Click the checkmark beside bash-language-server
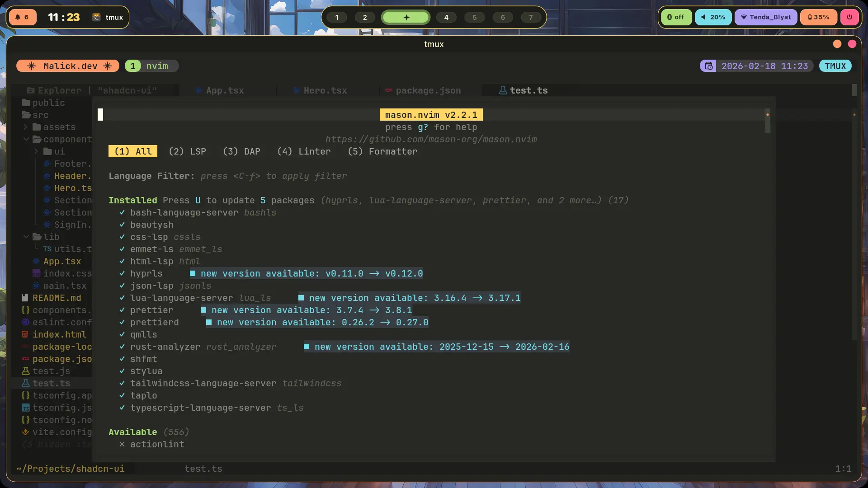This screenshot has width=868, height=488. pyautogui.click(x=122, y=212)
